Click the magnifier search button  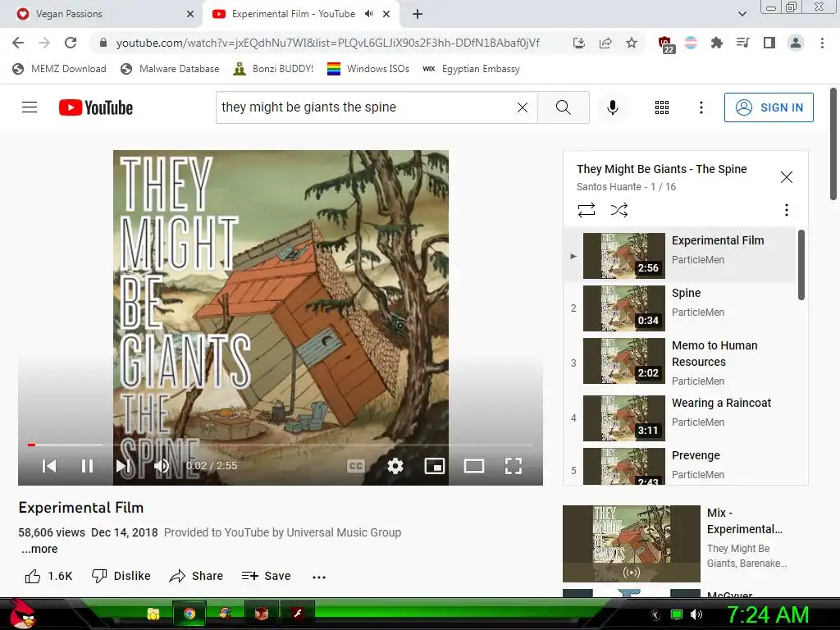[563, 107]
